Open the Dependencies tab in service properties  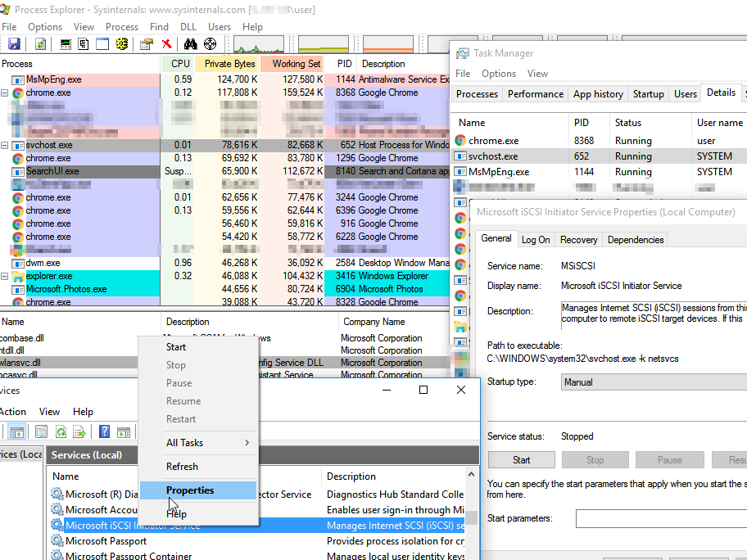coord(636,240)
